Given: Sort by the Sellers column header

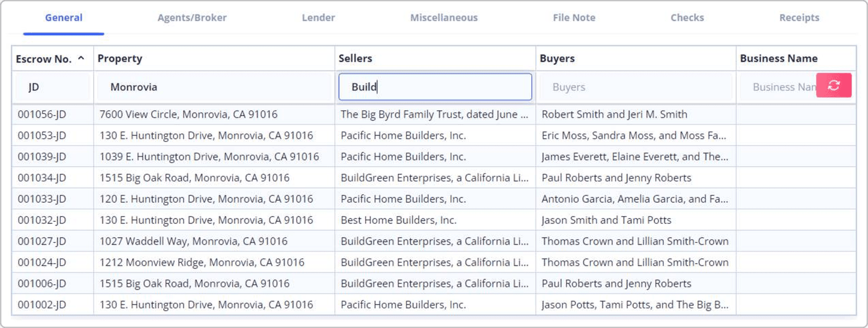Looking at the screenshot, I should (x=355, y=59).
